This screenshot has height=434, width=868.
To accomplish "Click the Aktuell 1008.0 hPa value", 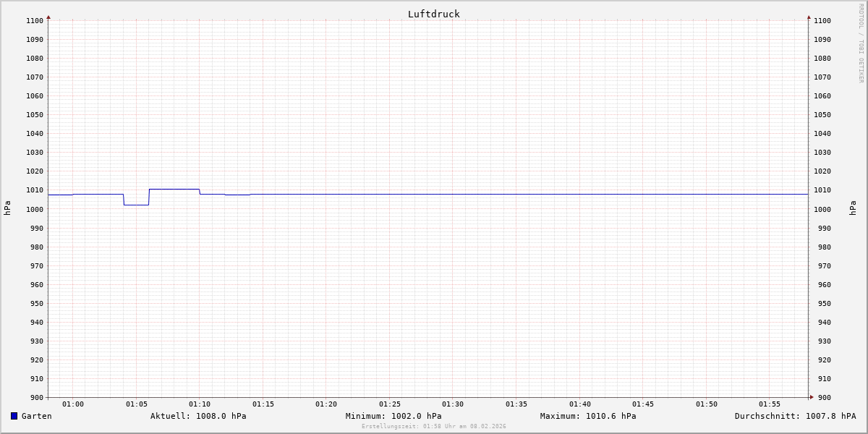I will coord(198,416).
